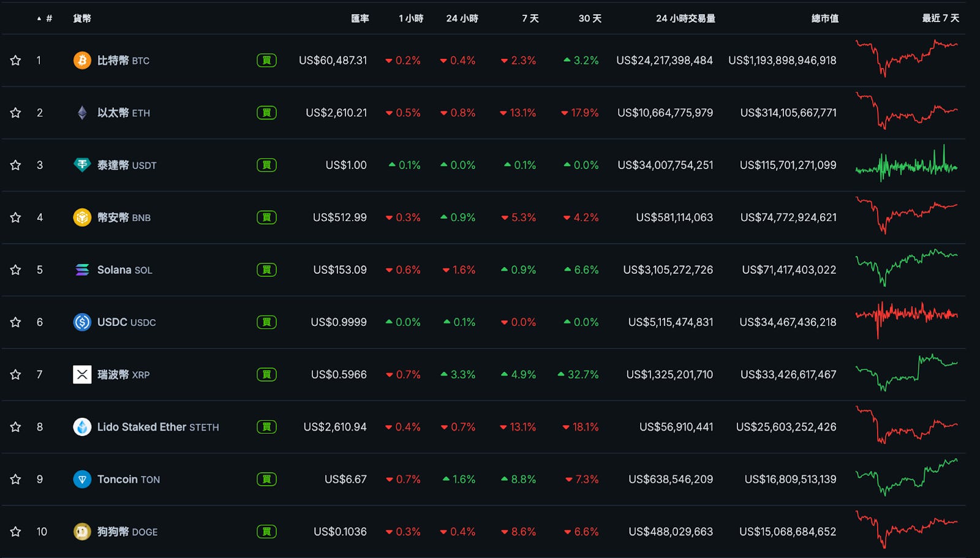The height and width of the screenshot is (558, 980).
Task: Click Dogecoin price US$0.1036
Action: 340,532
